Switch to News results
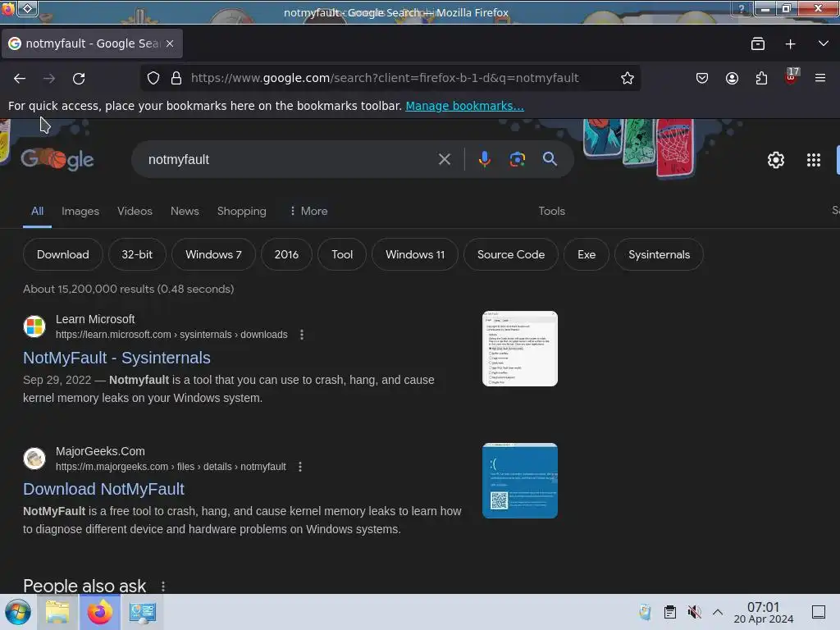Screen dimensions: 840x630 coord(185,211)
